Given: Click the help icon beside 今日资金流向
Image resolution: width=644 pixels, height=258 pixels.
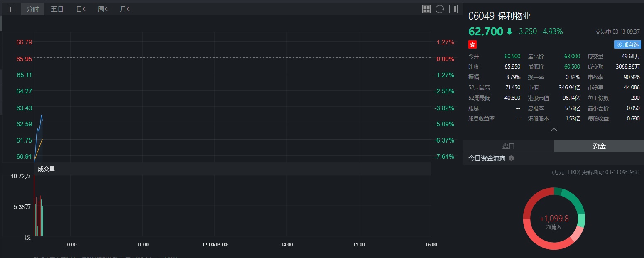Looking at the screenshot, I should click(x=511, y=158).
